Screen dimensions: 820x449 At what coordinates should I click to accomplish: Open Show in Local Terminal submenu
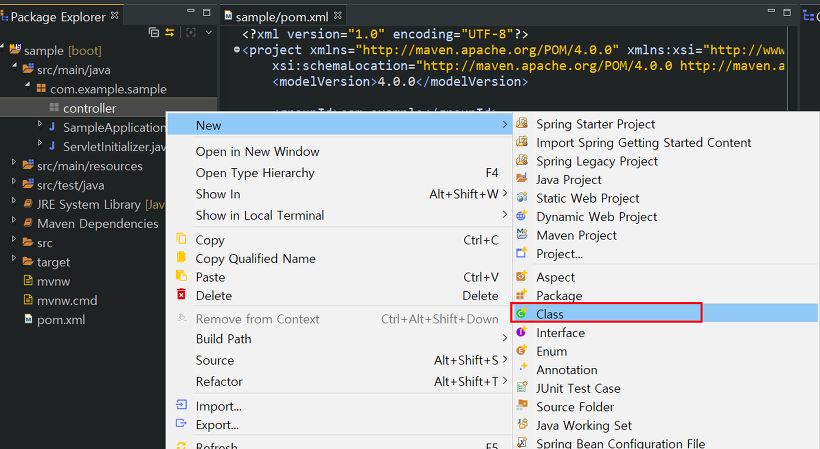pyautogui.click(x=339, y=215)
